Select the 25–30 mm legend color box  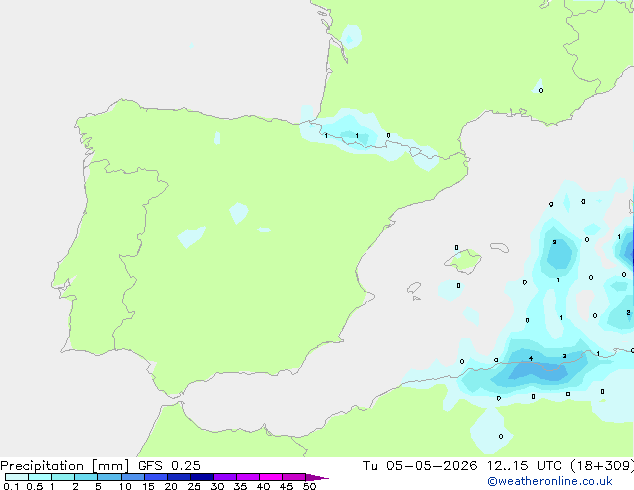tap(201, 477)
